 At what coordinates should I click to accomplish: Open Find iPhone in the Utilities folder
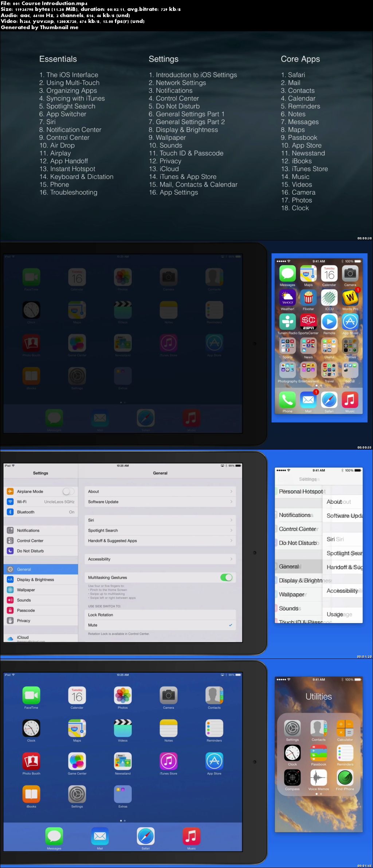pos(345,778)
